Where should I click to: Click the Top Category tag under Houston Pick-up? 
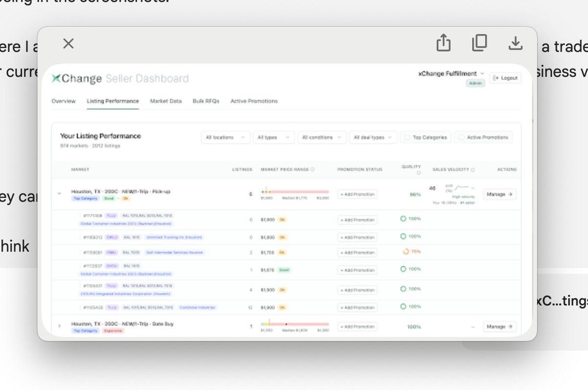(x=85, y=198)
